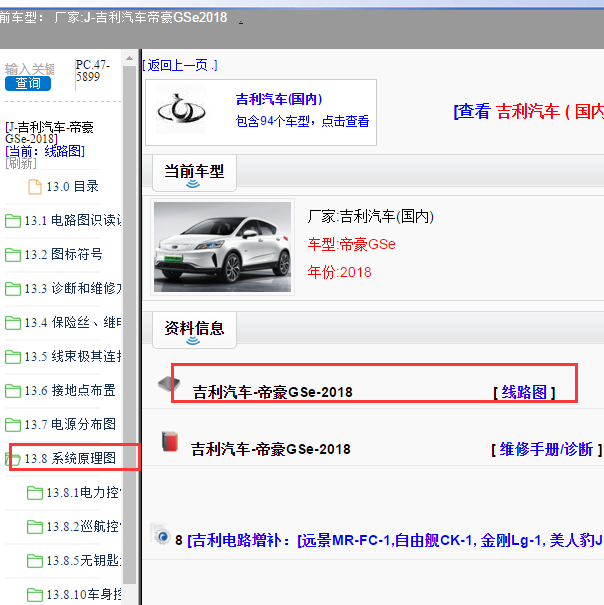
Task: Click the folder icon of 13.7 电源分布图
Action: tap(13, 424)
